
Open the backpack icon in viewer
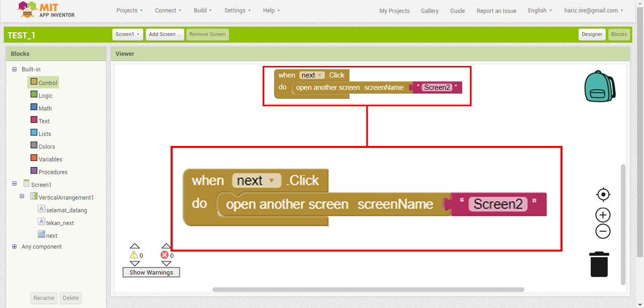[600, 87]
